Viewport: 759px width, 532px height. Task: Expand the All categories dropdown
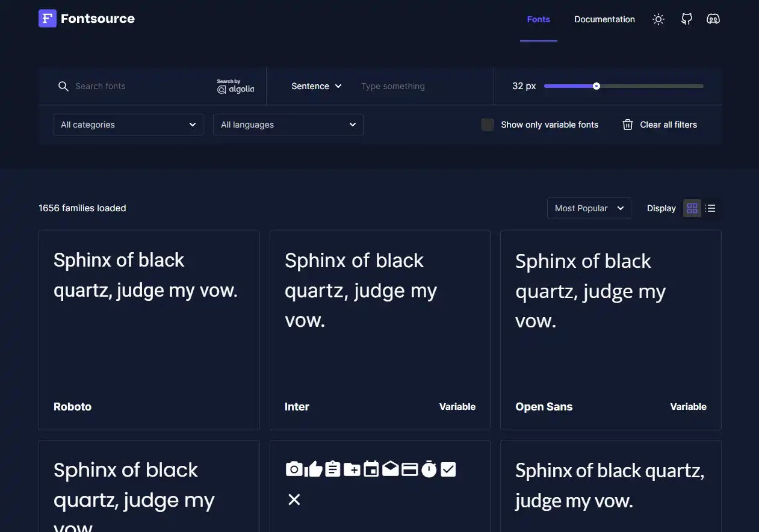point(128,125)
